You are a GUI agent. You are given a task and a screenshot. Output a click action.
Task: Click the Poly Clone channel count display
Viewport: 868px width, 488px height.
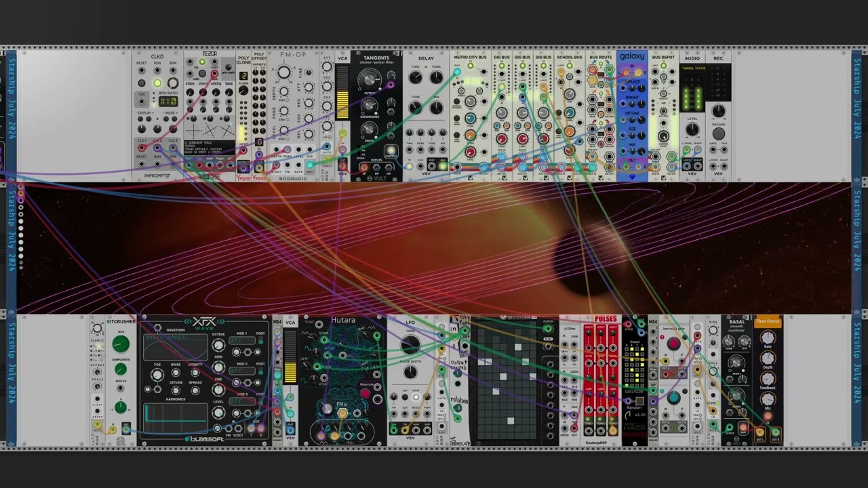243,76
